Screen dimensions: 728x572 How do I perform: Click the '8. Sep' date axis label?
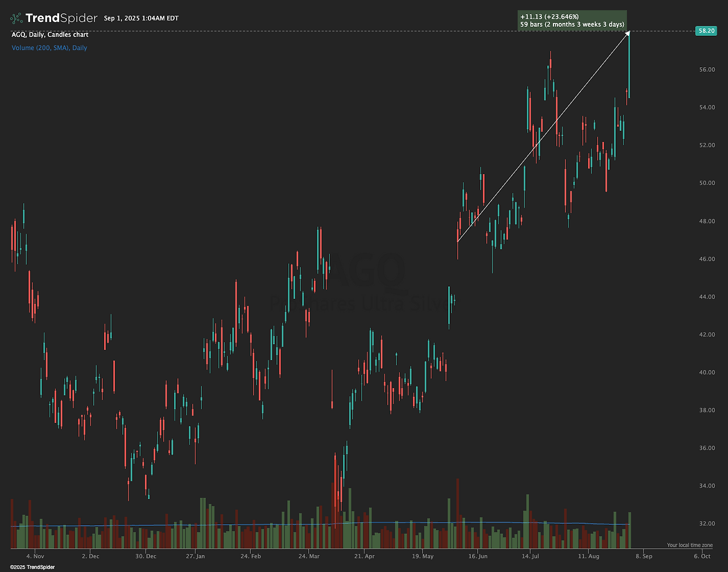[x=644, y=555]
